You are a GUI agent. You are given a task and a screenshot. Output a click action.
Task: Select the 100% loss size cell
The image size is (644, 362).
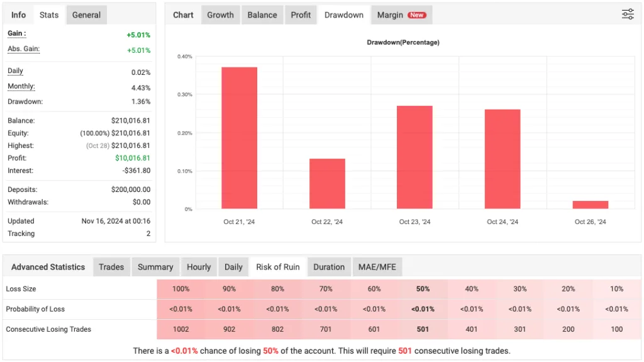(x=180, y=289)
